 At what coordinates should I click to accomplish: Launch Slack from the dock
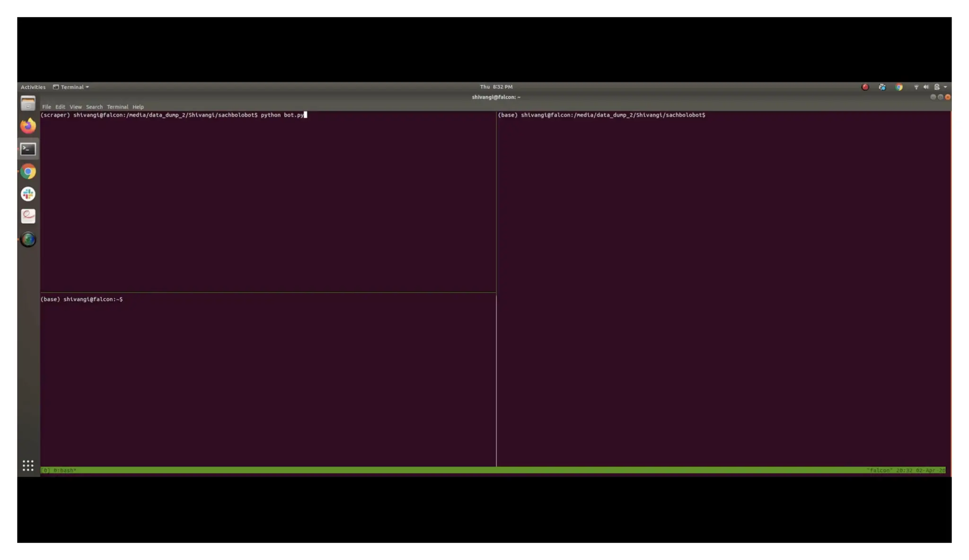[28, 194]
